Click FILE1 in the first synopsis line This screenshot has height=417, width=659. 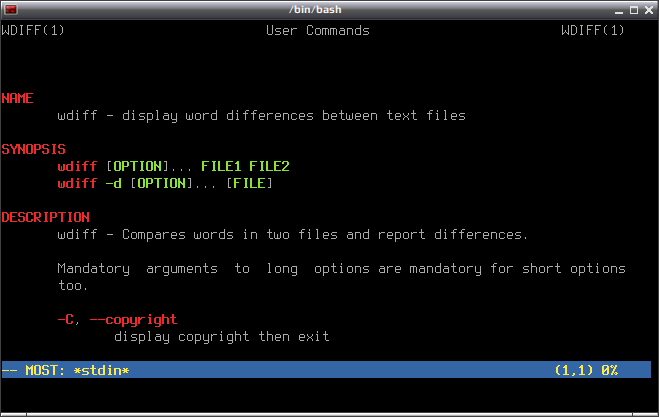click(221, 166)
